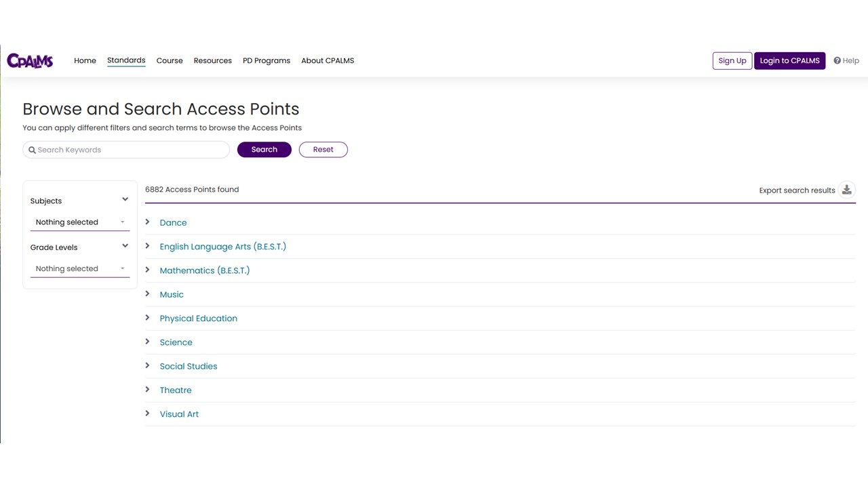Expand the Science row chevron
This screenshot has width=868, height=488.
pos(147,342)
